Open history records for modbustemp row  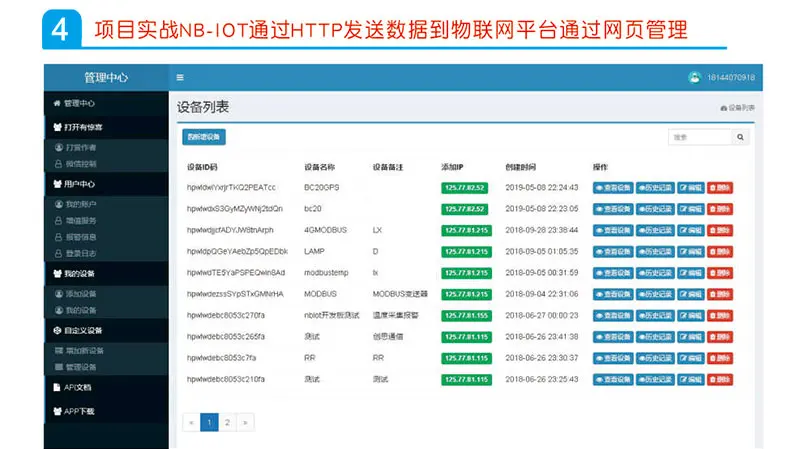[x=655, y=273]
